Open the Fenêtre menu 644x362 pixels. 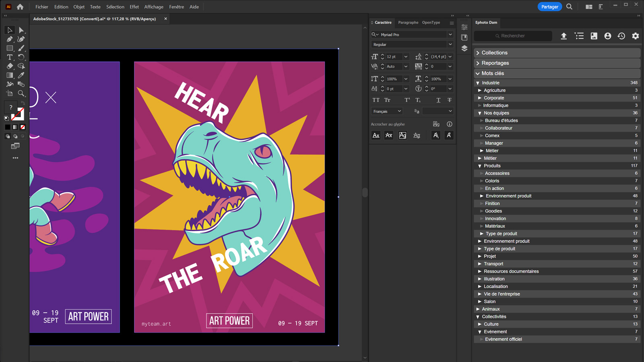click(x=176, y=7)
